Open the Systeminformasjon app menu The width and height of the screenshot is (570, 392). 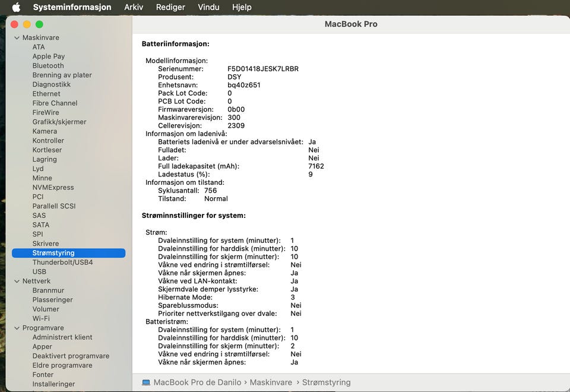point(72,7)
